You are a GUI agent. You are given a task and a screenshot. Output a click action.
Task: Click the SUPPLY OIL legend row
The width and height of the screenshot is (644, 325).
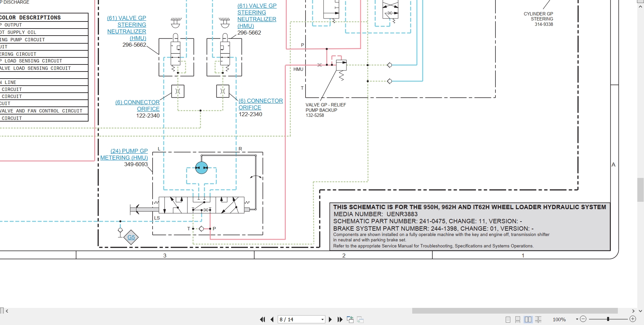point(44,32)
